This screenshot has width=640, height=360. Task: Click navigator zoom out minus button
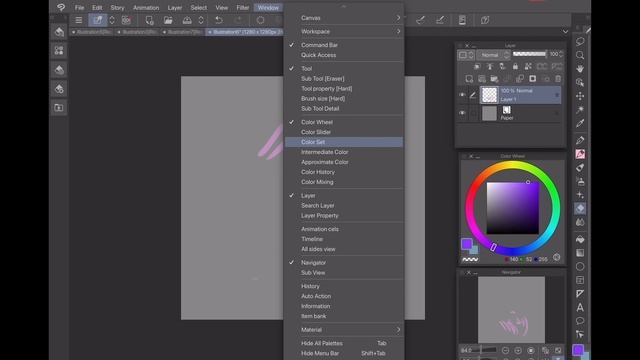(505, 350)
